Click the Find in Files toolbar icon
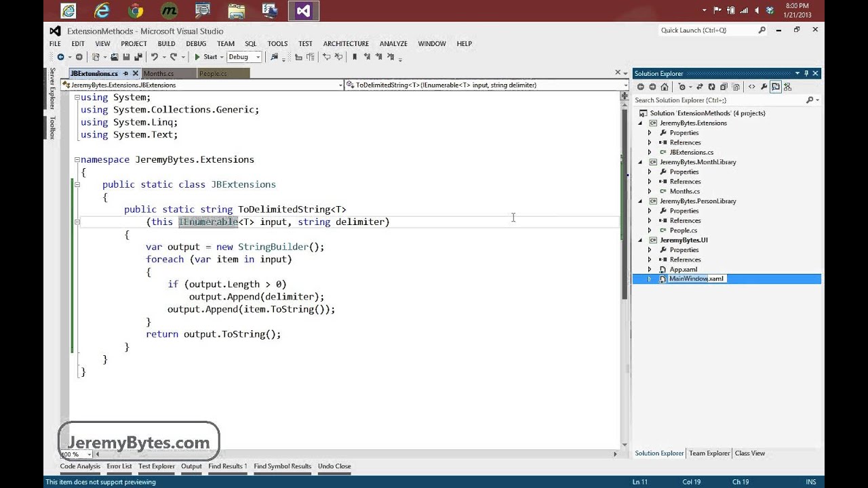The height and width of the screenshot is (488, 868). click(274, 57)
